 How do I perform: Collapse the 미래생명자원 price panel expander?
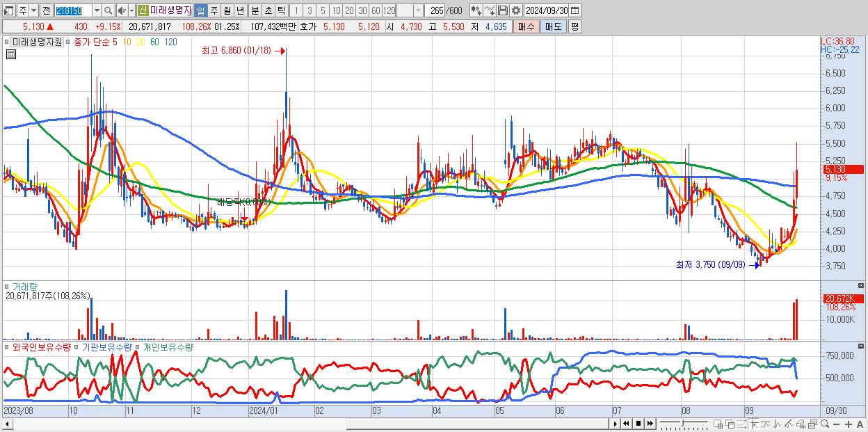[8, 42]
